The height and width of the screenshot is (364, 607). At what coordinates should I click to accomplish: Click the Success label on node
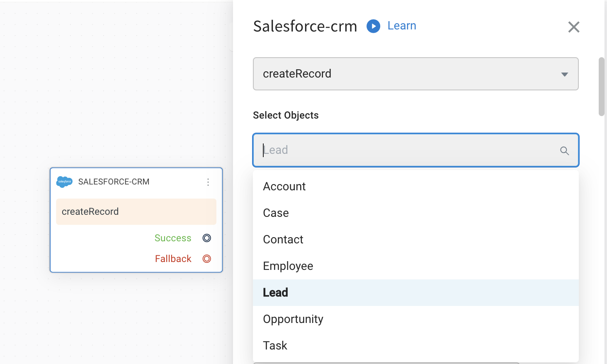(173, 238)
